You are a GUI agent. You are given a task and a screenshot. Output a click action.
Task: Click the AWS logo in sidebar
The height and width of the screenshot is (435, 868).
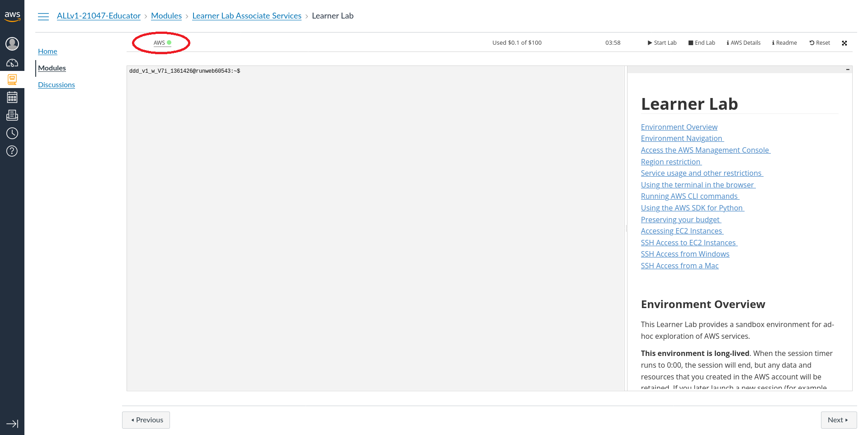12,16
